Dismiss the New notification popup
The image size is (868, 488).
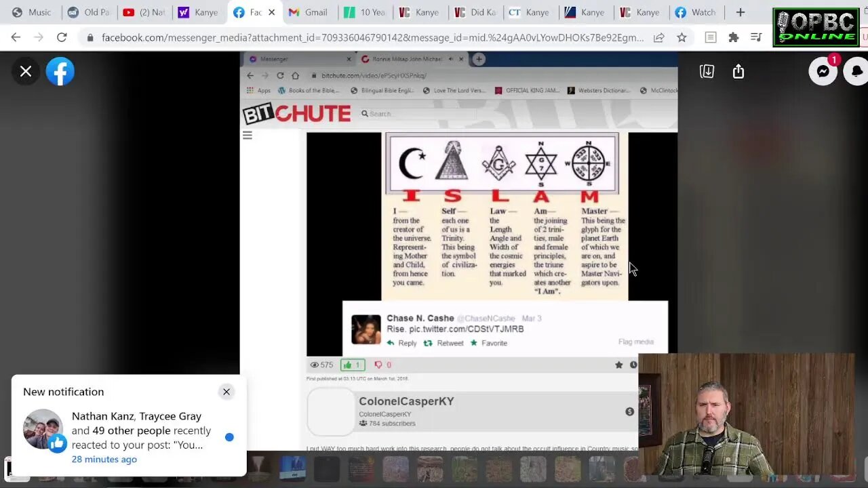(226, 392)
